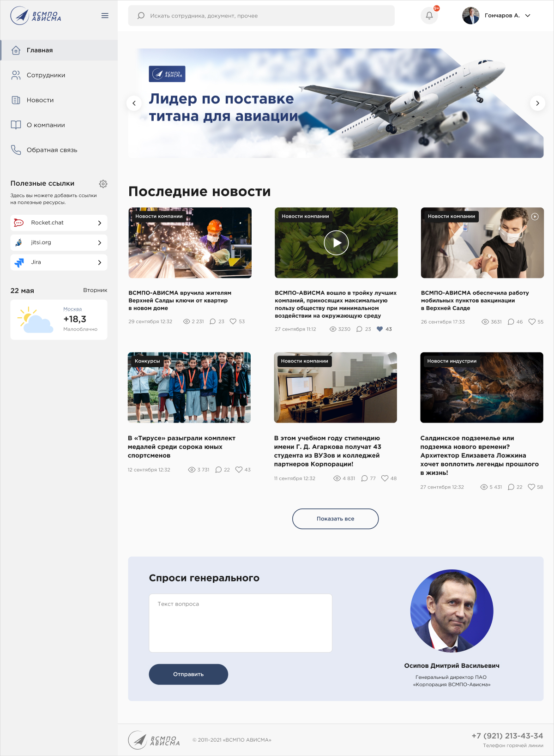Click the Новости индустрии category tag

[x=452, y=361]
